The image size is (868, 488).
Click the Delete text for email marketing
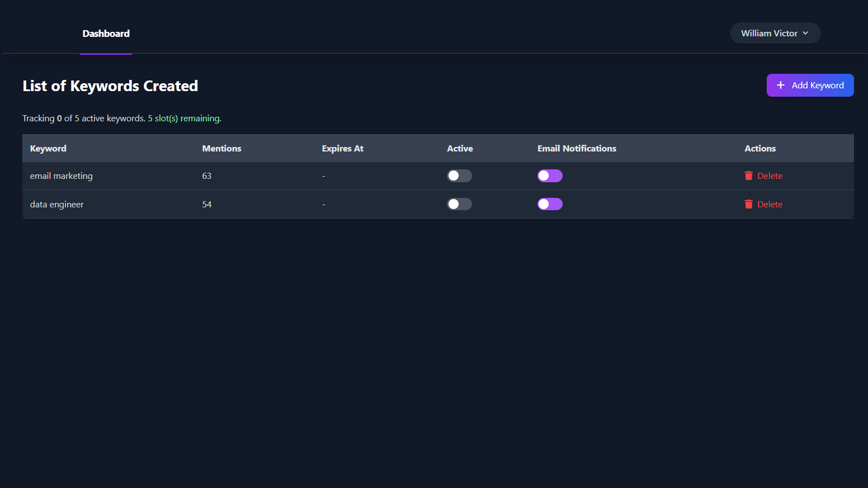770,176
